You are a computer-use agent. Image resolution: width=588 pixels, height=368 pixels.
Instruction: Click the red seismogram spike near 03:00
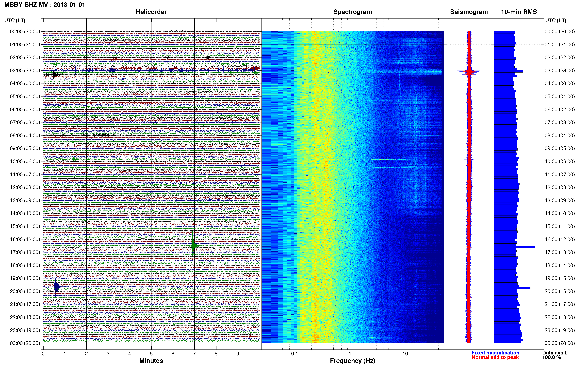469,72
